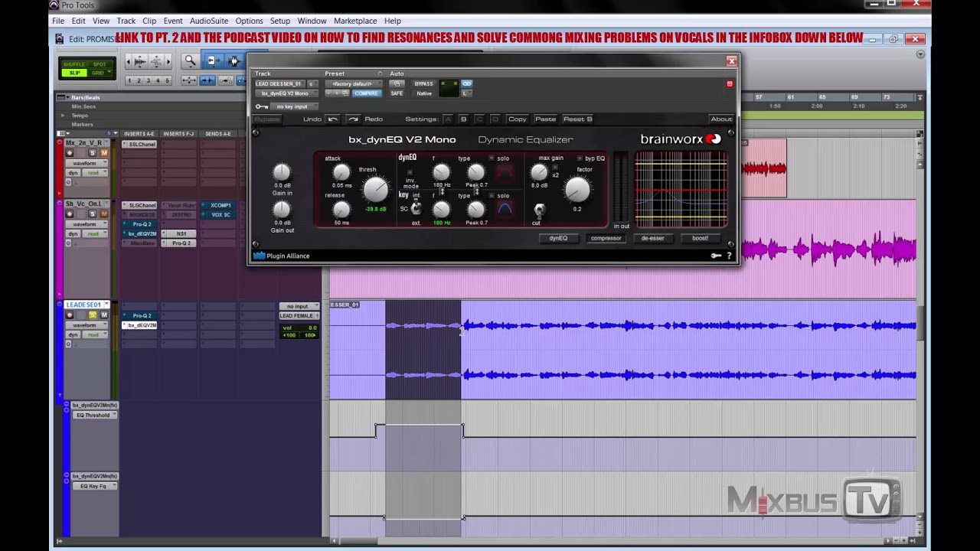Click the boost! mode button

[700, 238]
